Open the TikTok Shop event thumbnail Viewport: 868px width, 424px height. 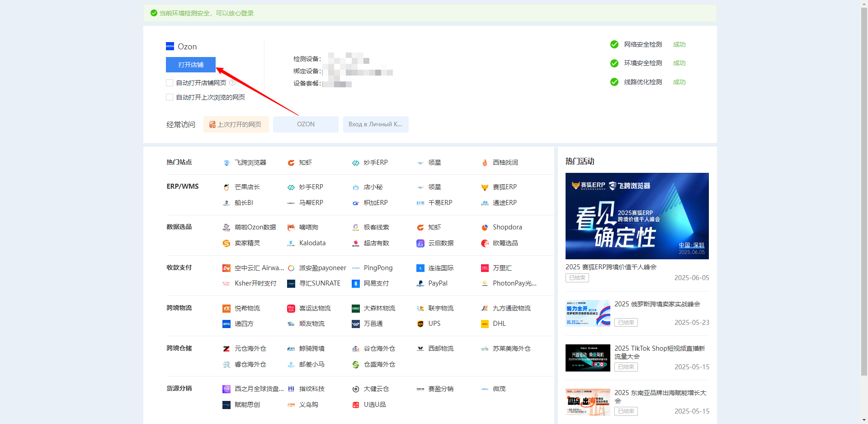(587, 357)
